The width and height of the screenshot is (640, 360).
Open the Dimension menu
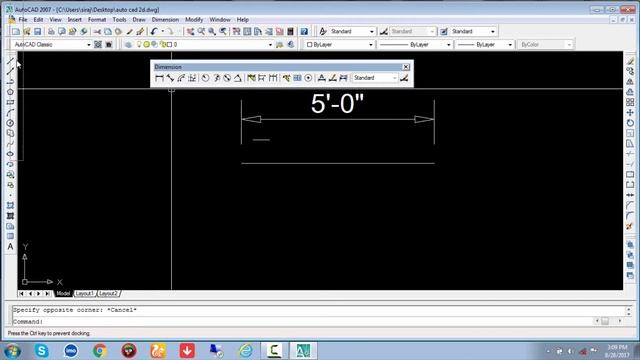click(x=165, y=20)
